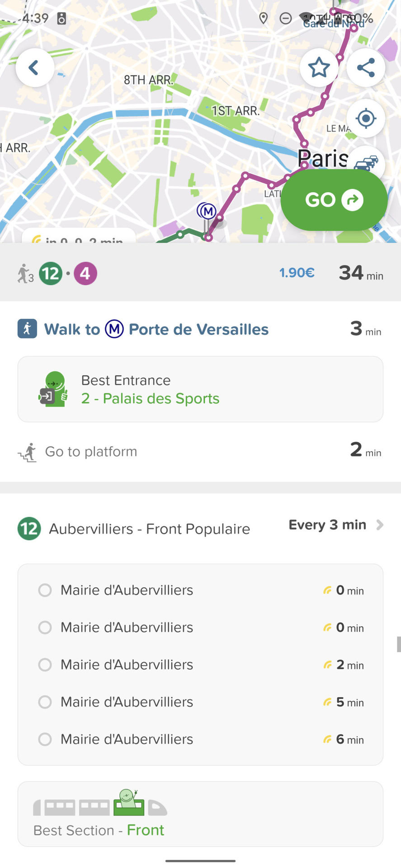Tap the Best Section Front train card
The image size is (401, 868).
tap(200, 814)
